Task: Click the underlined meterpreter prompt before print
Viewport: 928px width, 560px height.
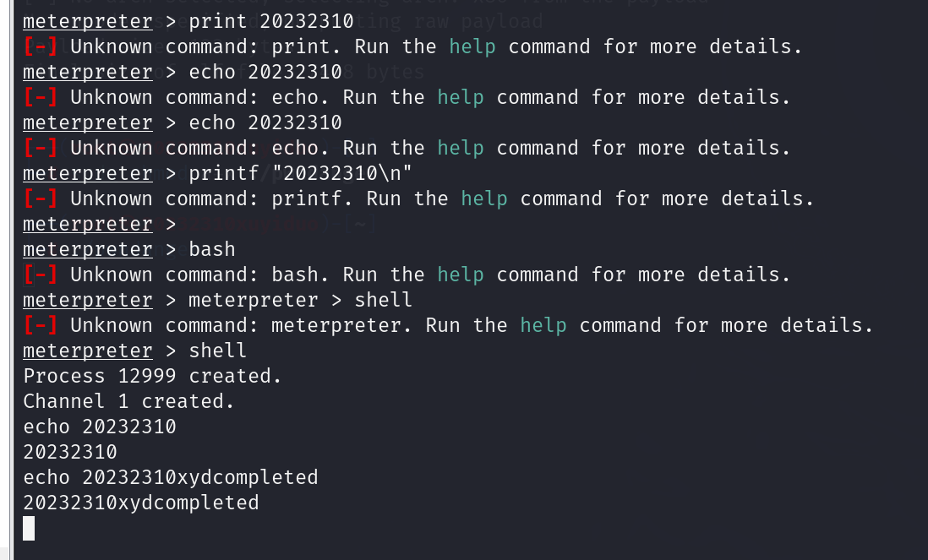Action: (88, 21)
